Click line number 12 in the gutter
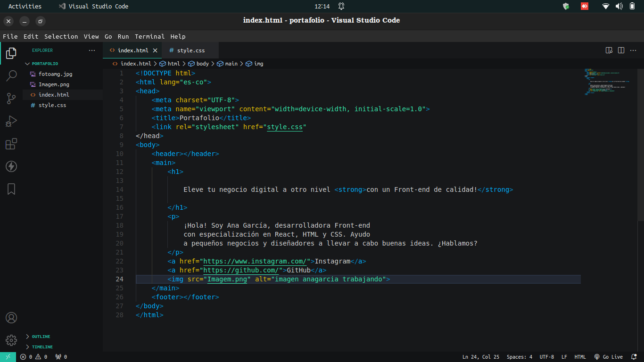 tap(120, 172)
